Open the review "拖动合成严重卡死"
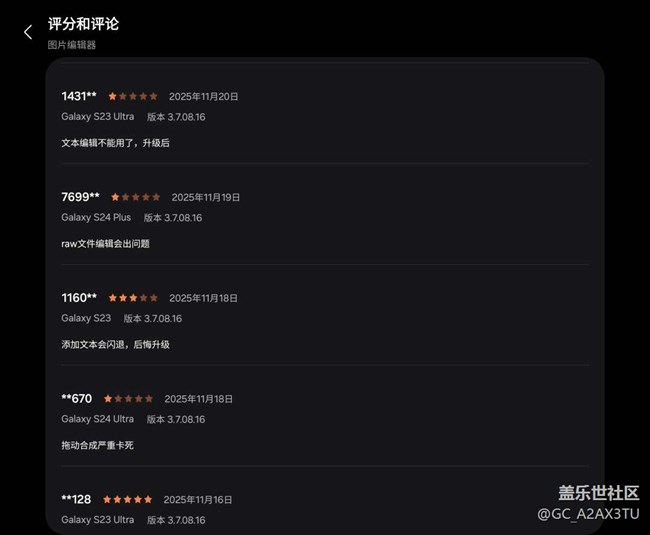650x535 pixels. [97, 445]
